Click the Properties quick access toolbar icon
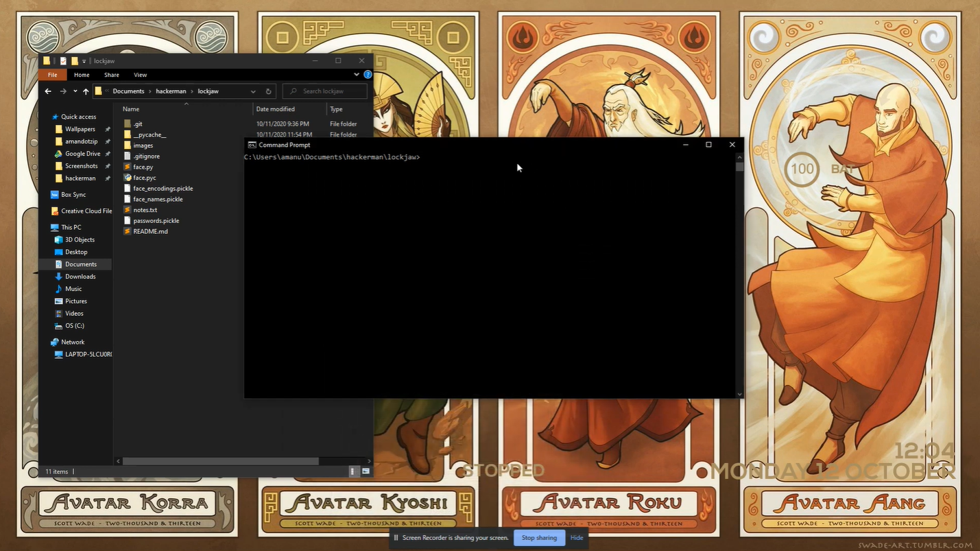 click(63, 61)
